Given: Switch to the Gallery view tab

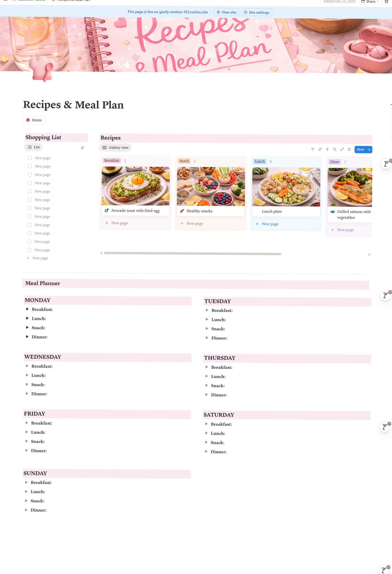Looking at the screenshot, I should click(x=115, y=148).
